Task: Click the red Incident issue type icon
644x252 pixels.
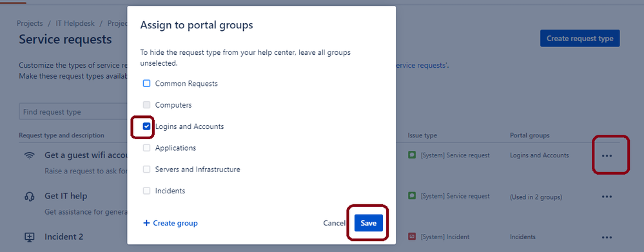Action: 411,237
